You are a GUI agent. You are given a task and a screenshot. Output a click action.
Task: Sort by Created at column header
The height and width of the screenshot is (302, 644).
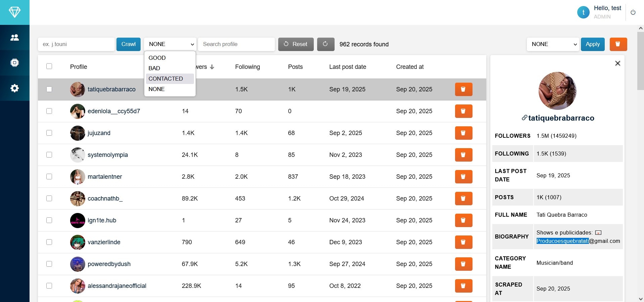410,67
